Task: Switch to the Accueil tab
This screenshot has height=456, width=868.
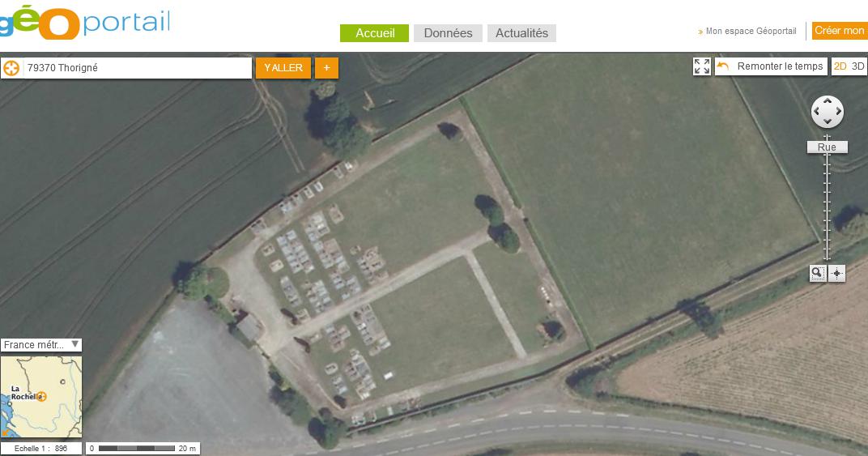Action: point(375,33)
